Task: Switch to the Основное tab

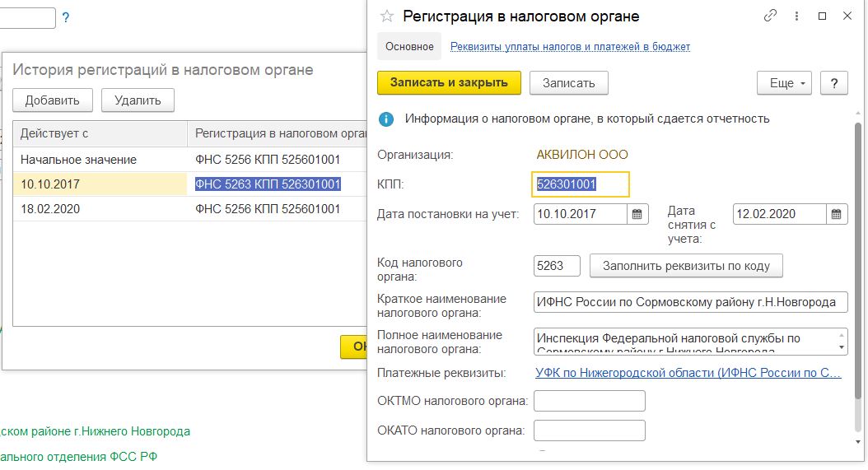Action: 409,47
